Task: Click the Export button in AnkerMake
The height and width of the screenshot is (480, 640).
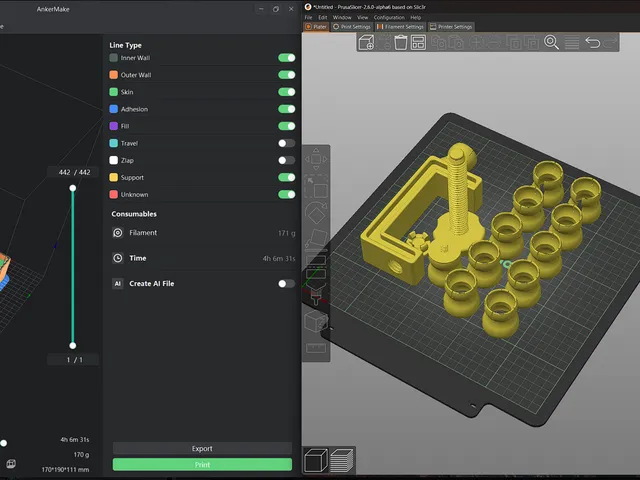Action: coord(202,449)
